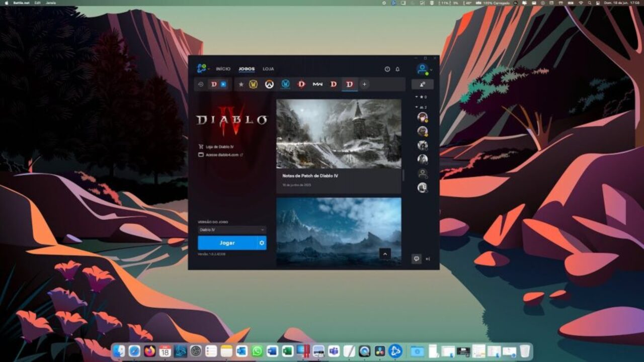The image size is (644, 362).
Task: Open Loja de Diablo IV link
Action: pyautogui.click(x=216, y=147)
